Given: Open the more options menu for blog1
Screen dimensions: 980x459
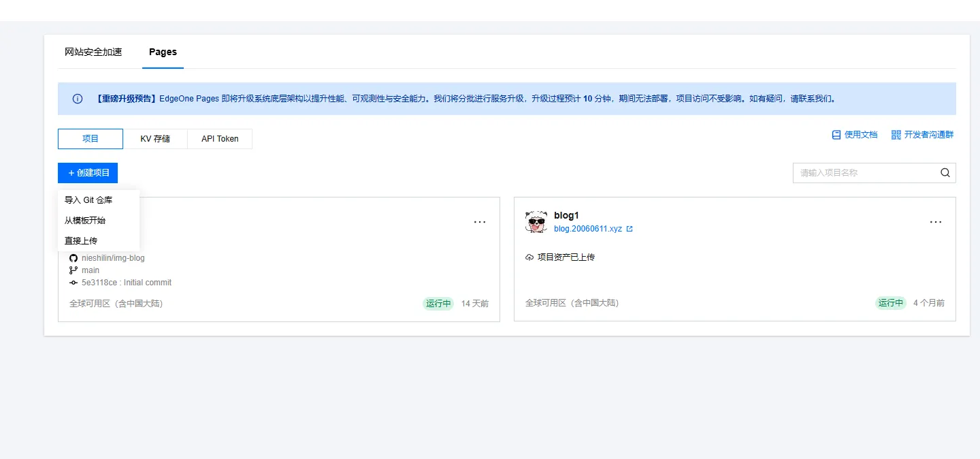Looking at the screenshot, I should [x=936, y=222].
